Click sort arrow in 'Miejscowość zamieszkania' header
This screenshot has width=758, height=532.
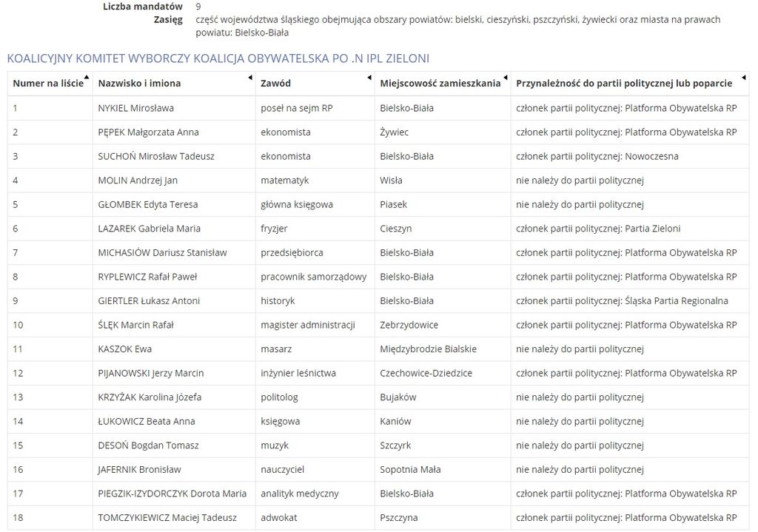[506, 77]
